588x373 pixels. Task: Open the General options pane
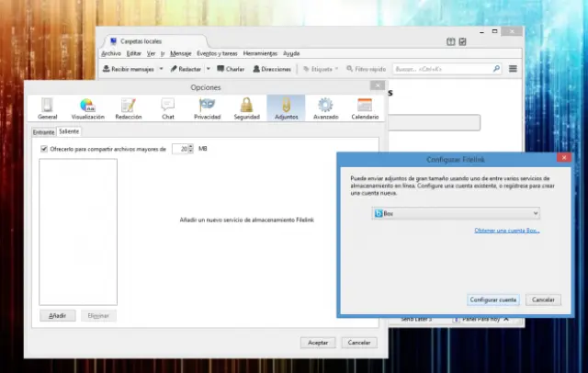48,108
